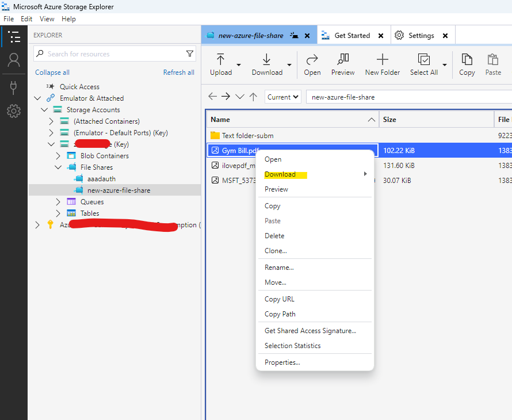Click the Collapse all link

tap(52, 72)
